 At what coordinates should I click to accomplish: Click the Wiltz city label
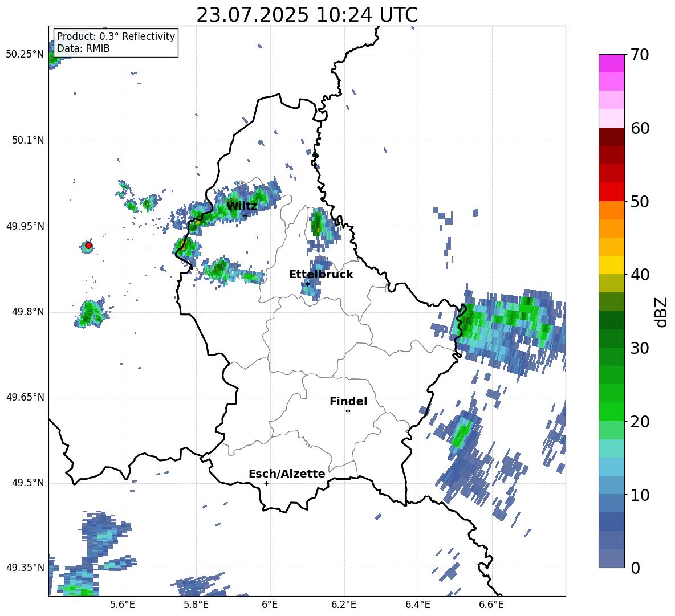point(242,206)
